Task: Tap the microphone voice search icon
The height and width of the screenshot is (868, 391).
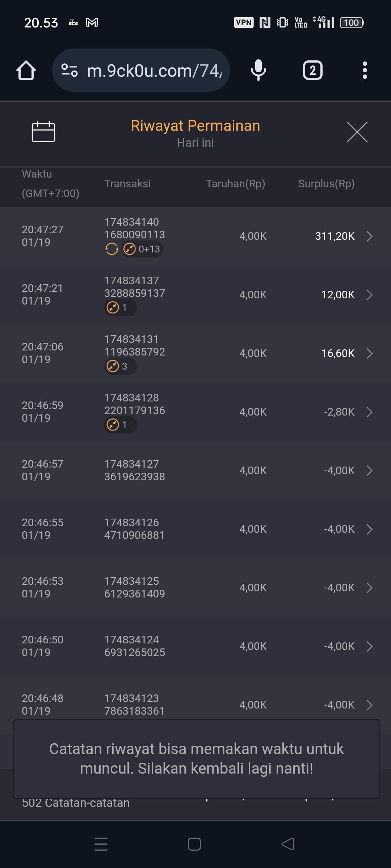Action: (x=258, y=70)
